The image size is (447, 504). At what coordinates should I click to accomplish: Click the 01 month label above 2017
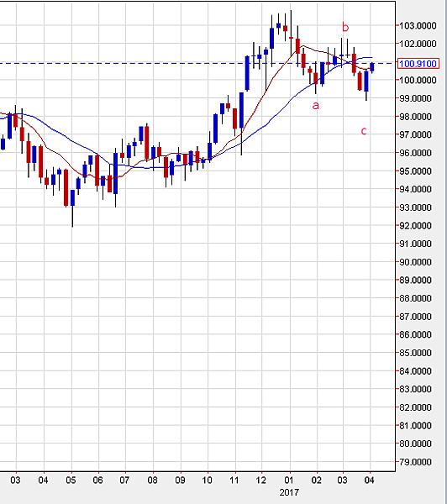click(x=289, y=480)
